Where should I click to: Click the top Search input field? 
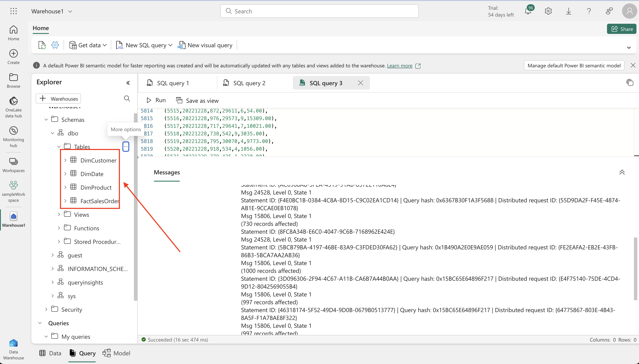click(319, 11)
